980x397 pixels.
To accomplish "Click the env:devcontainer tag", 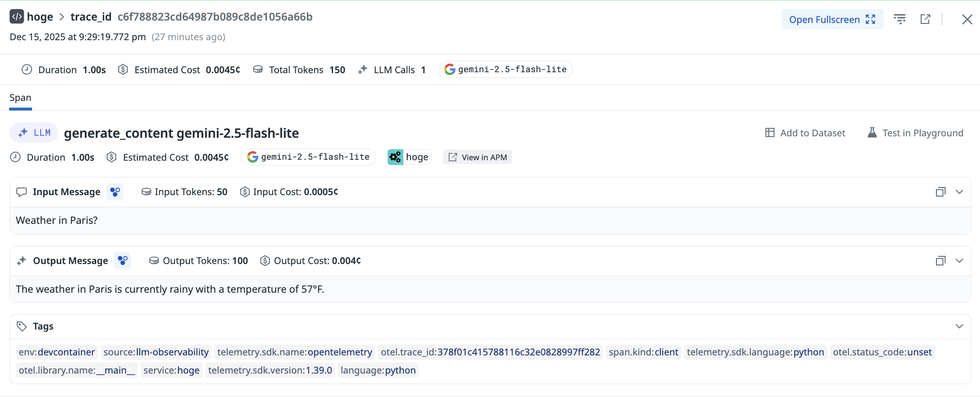I will point(56,352).
